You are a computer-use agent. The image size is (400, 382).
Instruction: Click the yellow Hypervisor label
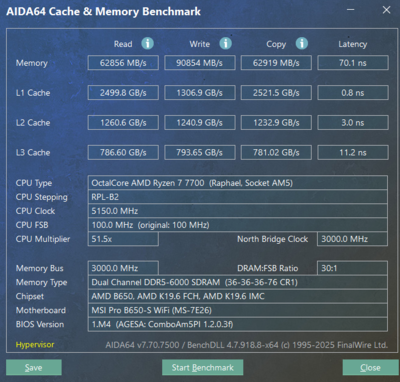tap(35, 345)
